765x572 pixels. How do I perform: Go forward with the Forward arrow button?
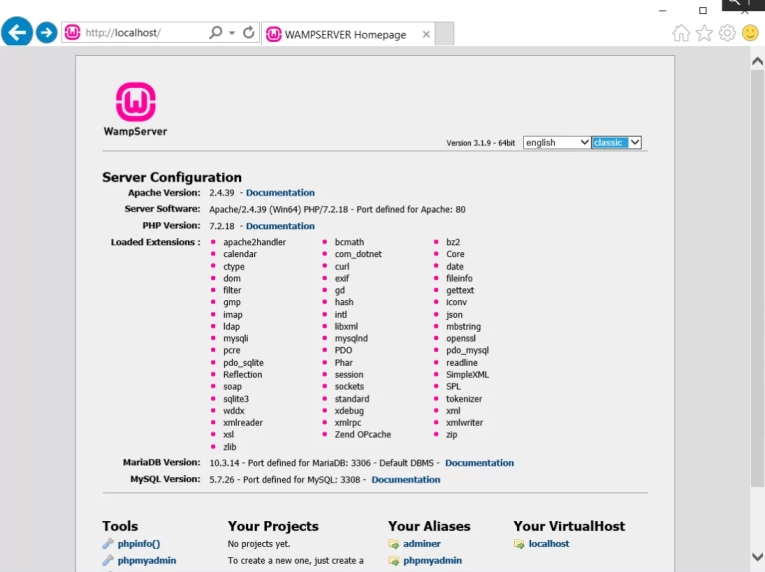click(x=47, y=33)
